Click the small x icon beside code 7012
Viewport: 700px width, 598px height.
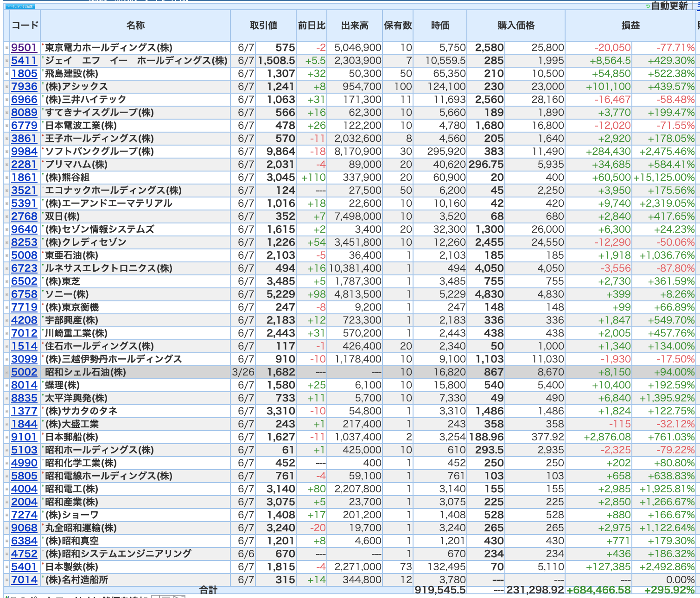[7, 333]
